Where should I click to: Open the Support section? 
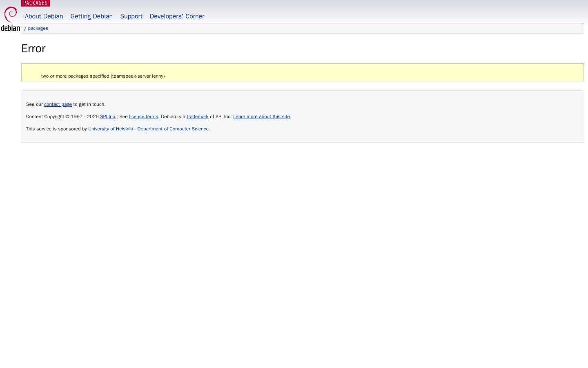[x=131, y=16]
